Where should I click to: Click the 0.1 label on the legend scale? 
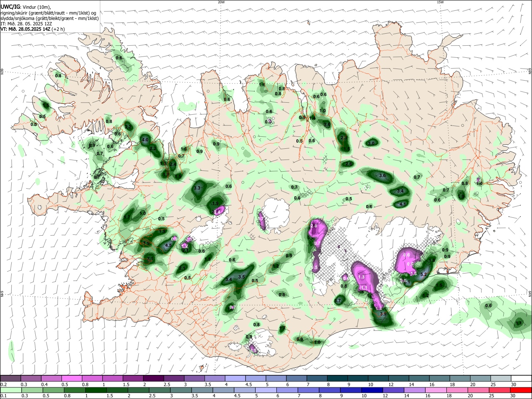click(3, 396)
